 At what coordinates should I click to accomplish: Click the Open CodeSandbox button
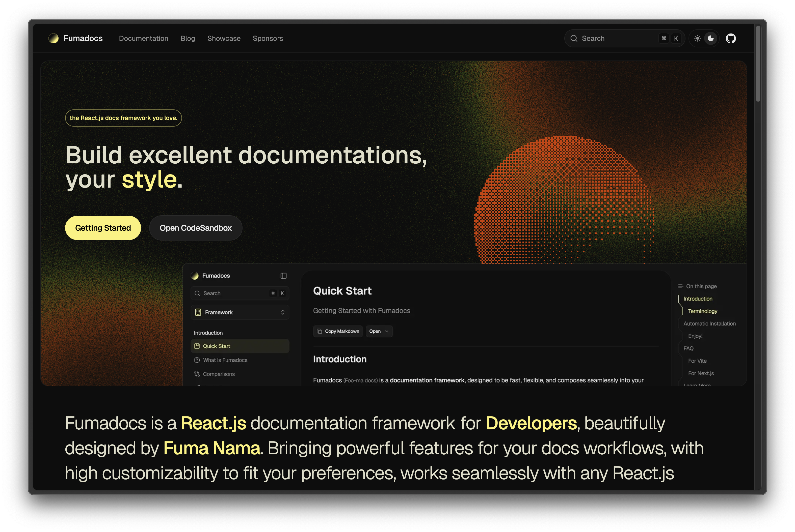[196, 228]
